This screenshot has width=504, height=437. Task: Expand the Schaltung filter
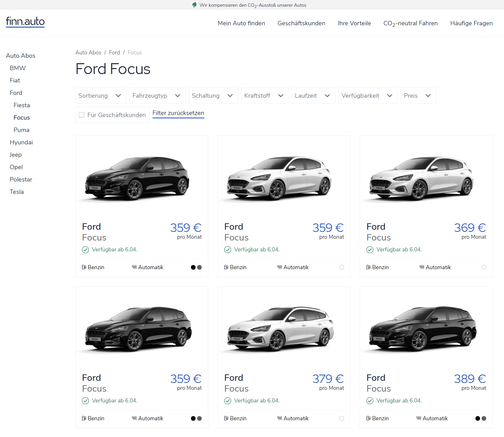[x=213, y=96]
